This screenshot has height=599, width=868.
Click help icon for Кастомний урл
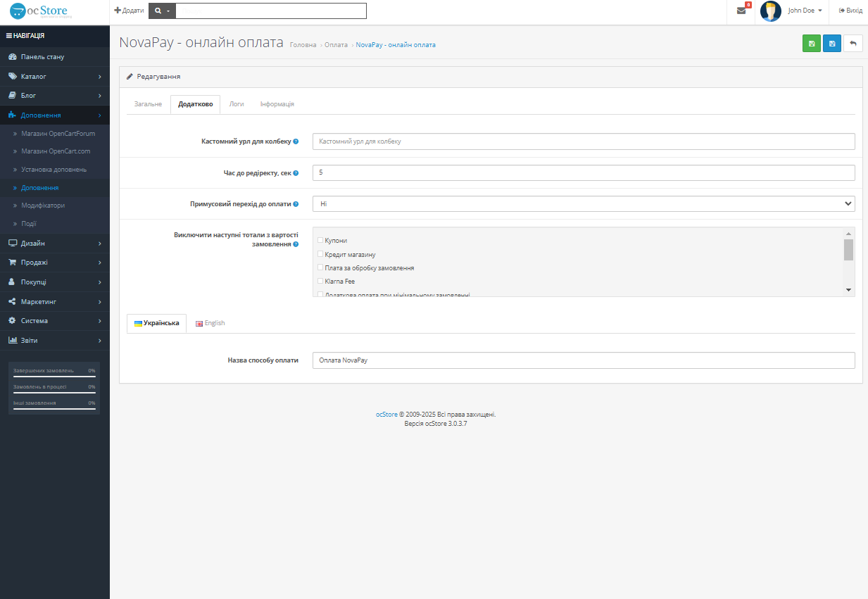click(x=296, y=141)
